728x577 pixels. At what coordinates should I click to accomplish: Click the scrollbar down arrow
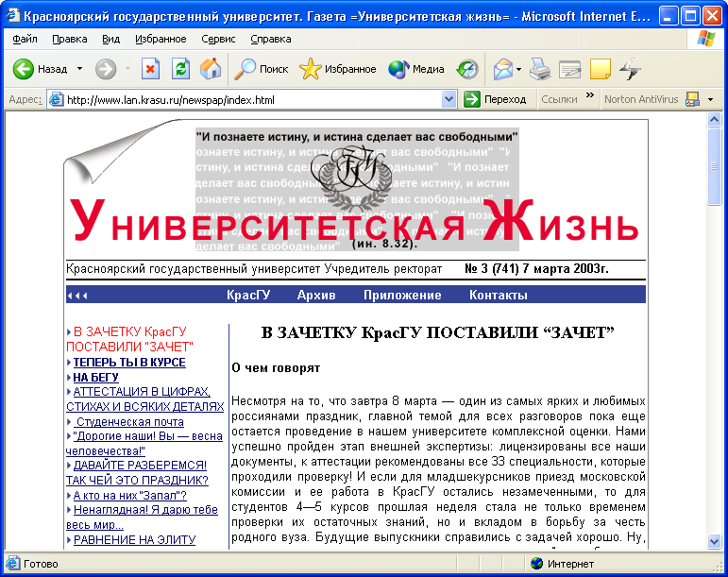(714, 541)
